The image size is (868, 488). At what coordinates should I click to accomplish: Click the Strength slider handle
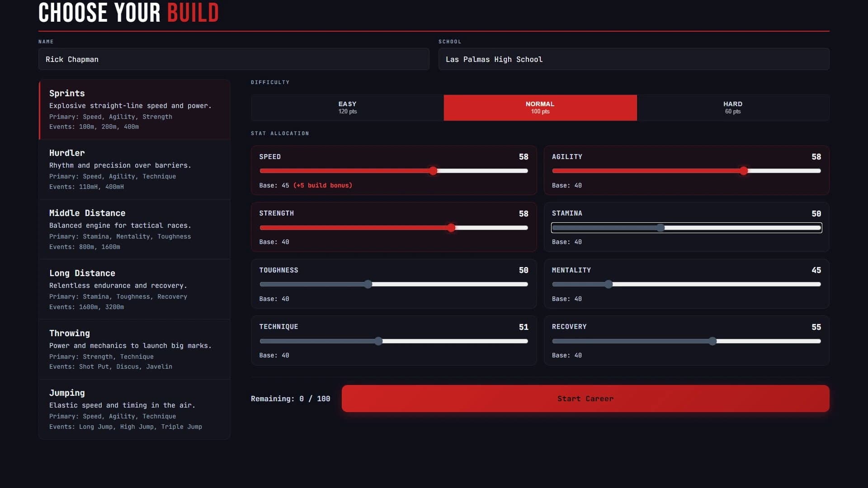point(452,228)
